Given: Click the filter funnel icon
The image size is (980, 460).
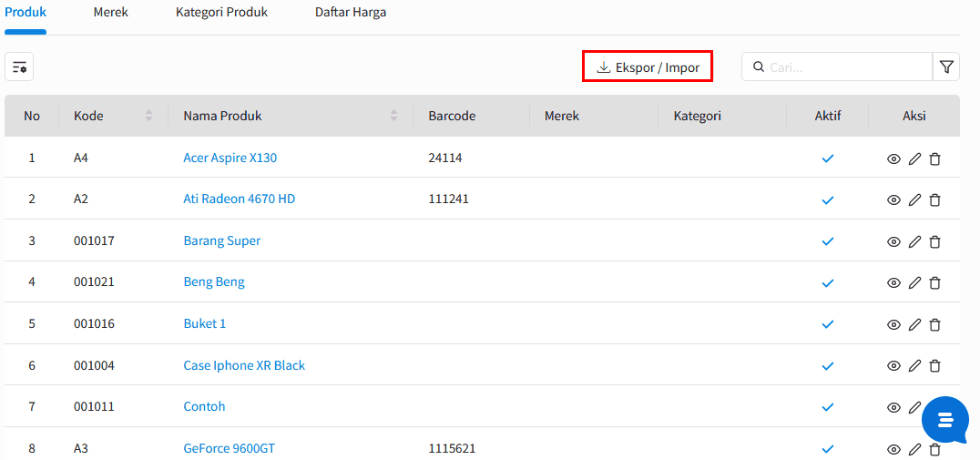Looking at the screenshot, I should (x=946, y=66).
